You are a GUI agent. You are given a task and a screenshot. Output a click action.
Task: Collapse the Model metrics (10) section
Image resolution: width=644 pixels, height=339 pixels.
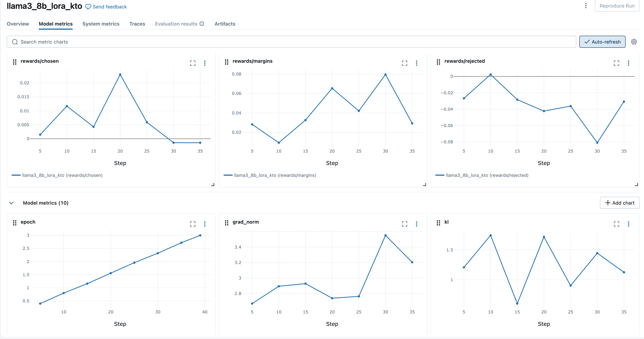[11, 203]
